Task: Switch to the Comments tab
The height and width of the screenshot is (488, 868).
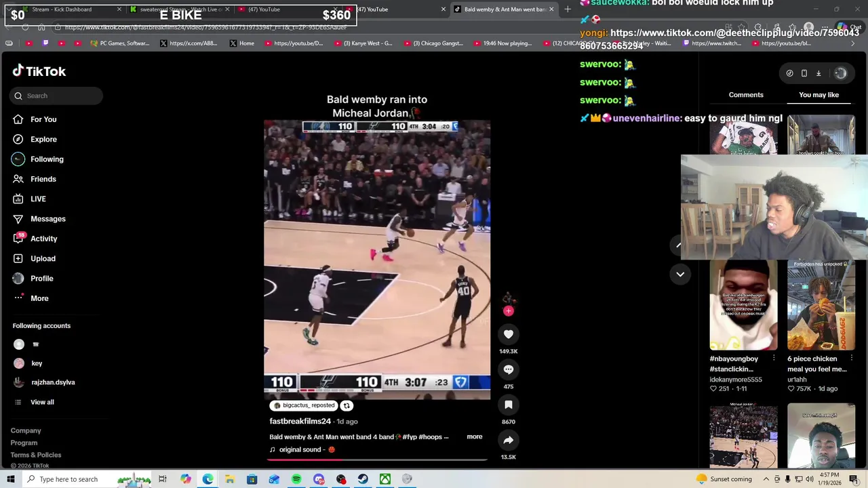Action: click(x=746, y=95)
